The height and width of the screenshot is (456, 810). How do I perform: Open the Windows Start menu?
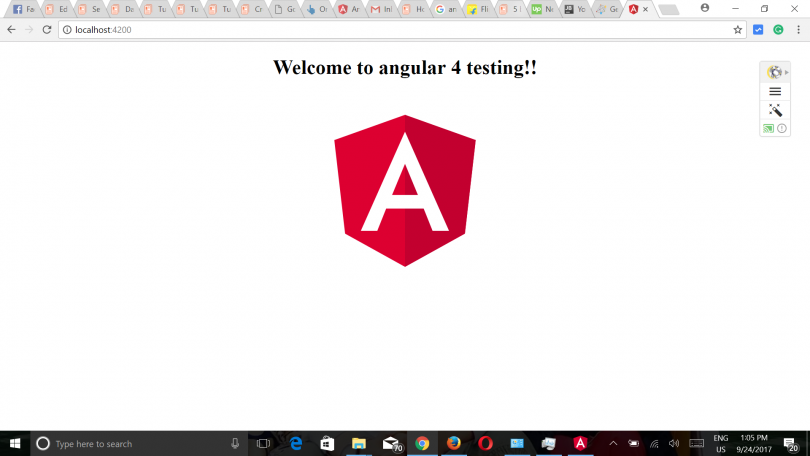click(x=15, y=444)
